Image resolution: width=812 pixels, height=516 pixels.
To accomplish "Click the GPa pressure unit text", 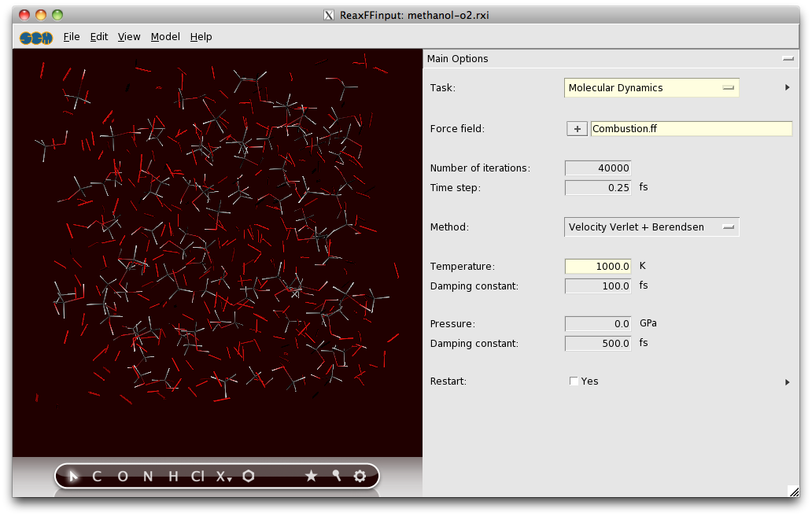I will [648, 323].
